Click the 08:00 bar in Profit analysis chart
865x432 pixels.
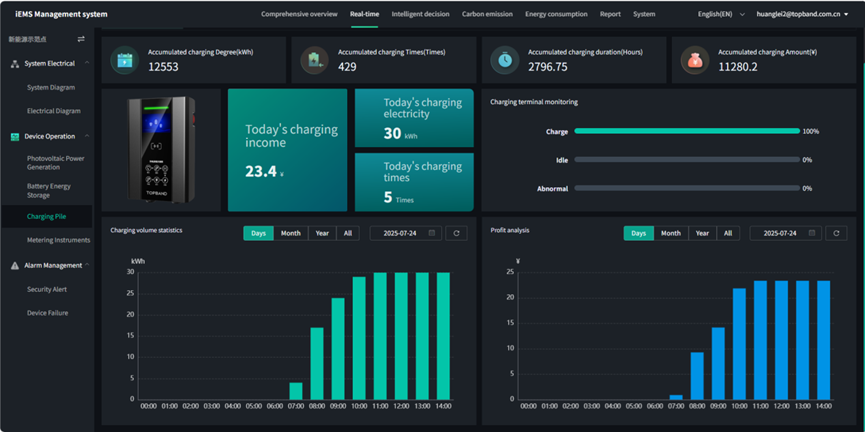697,376
